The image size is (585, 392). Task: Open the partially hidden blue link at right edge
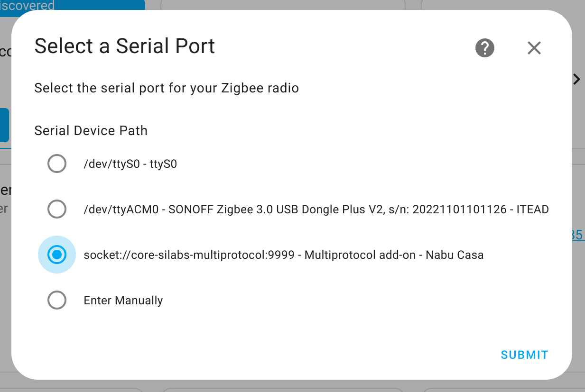click(x=578, y=235)
